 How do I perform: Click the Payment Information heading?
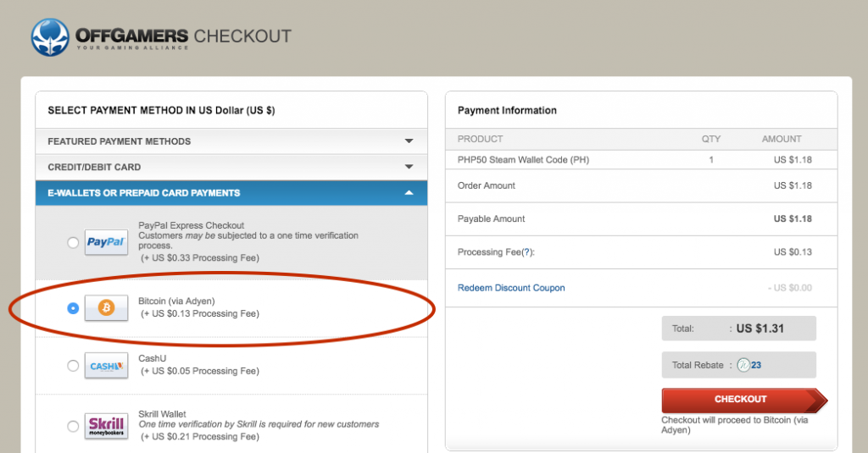(507, 110)
